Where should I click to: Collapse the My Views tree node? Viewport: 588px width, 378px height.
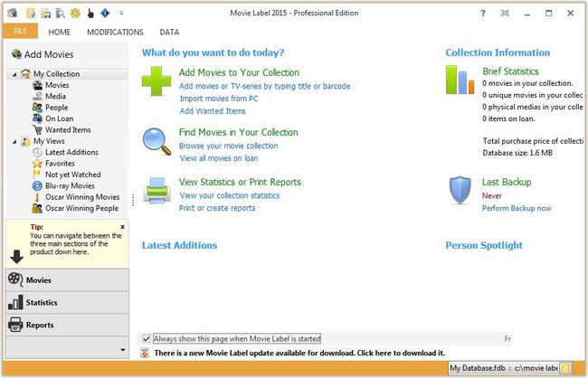(14, 142)
